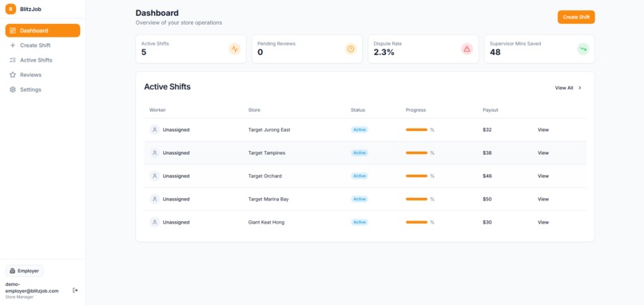This screenshot has width=644, height=305.
Task: Click the $46 payout value
Action: click(487, 176)
